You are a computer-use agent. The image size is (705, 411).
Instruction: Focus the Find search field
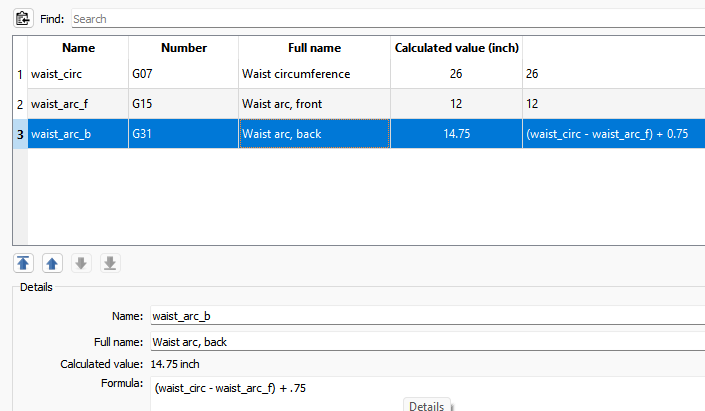click(x=388, y=19)
